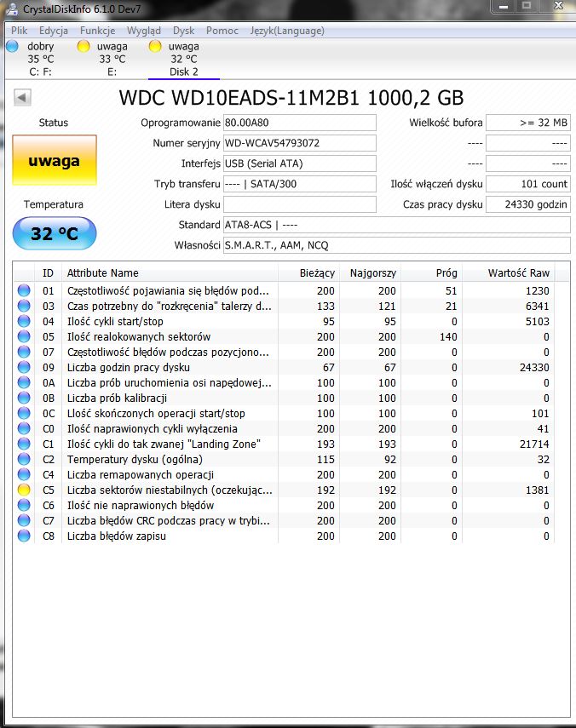The width and height of the screenshot is (576, 728).
Task: Click the blue orb of attribute 09 row
Action: 24,367
